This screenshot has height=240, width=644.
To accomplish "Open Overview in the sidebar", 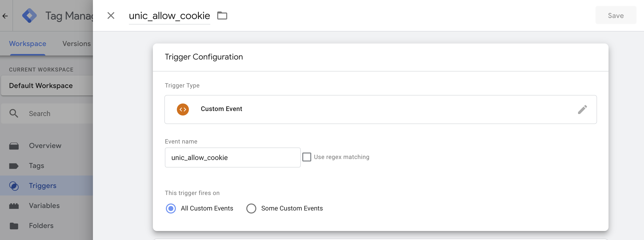I will point(45,146).
